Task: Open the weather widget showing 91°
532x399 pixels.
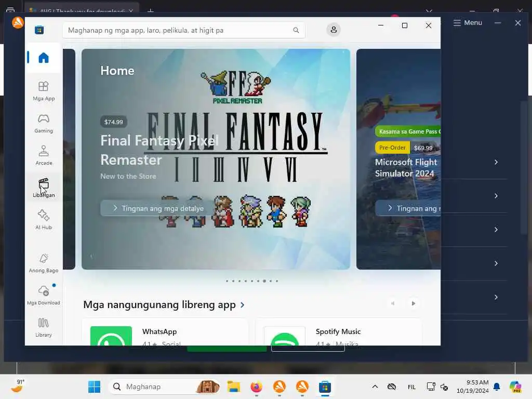Action: click(18, 386)
